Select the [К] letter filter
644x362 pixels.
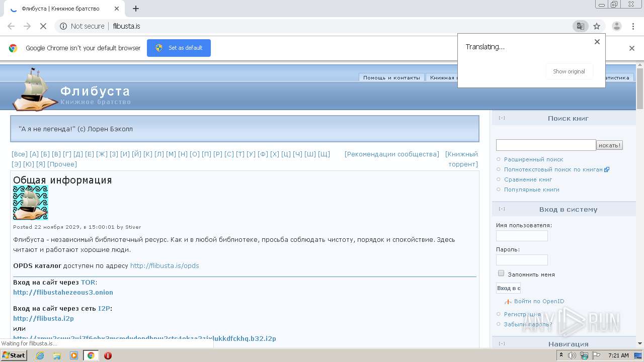(x=148, y=154)
